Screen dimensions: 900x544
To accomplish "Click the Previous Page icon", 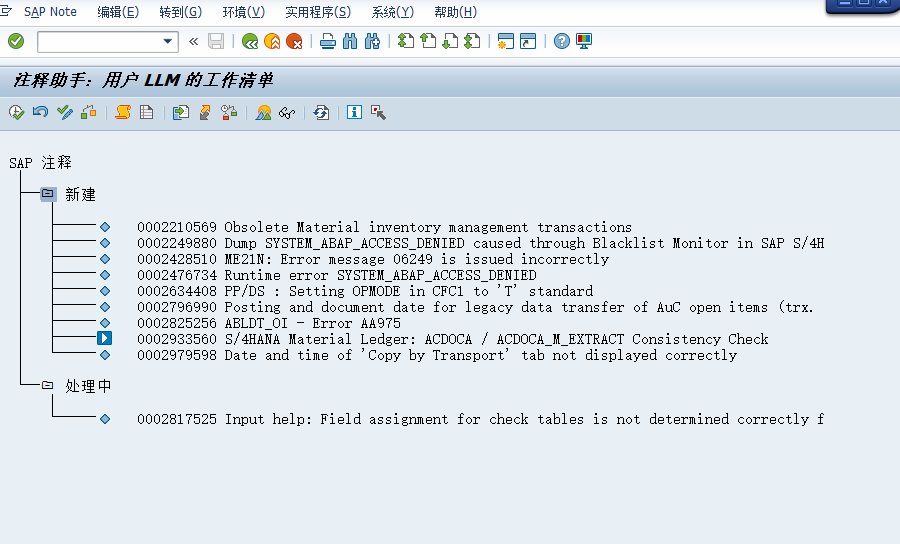I will pyautogui.click(x=428, y=41).
